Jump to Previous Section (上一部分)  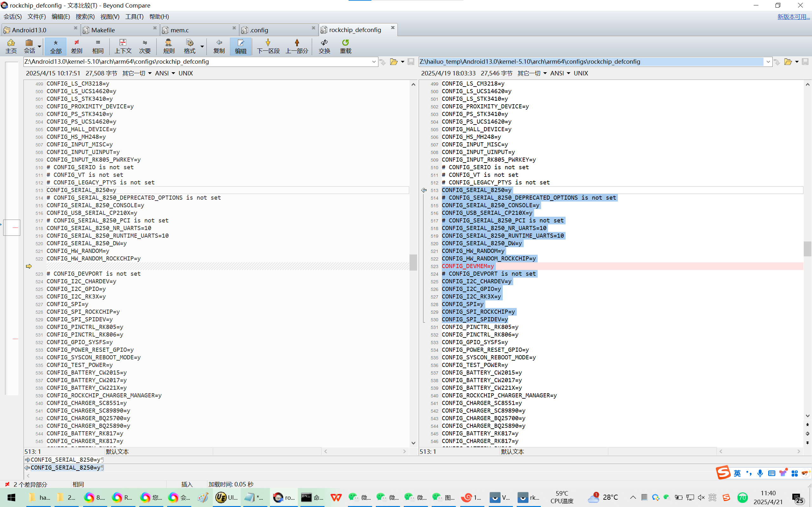click(297, 46)
